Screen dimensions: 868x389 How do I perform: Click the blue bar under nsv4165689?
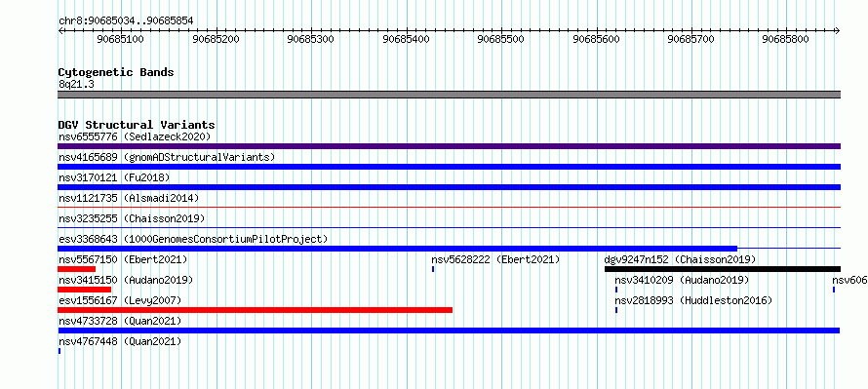point(449,167)
